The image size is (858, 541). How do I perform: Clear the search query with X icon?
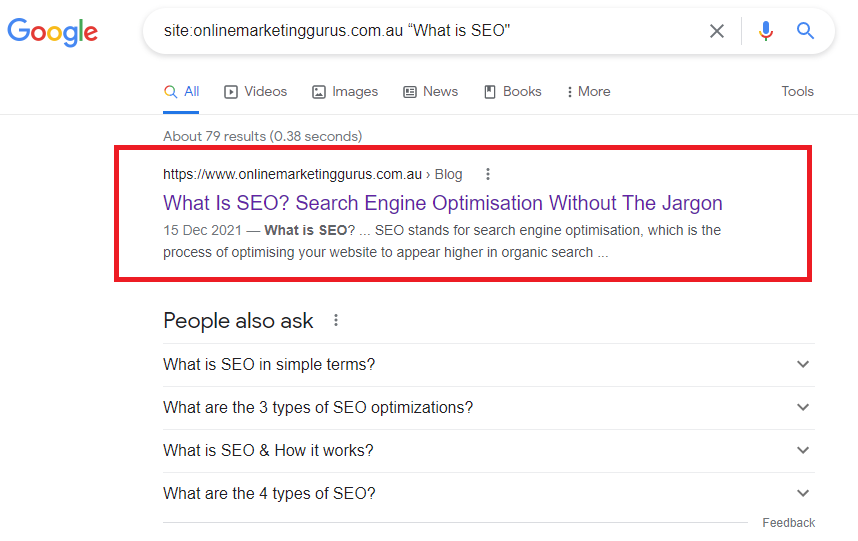(x=717, y=31)
